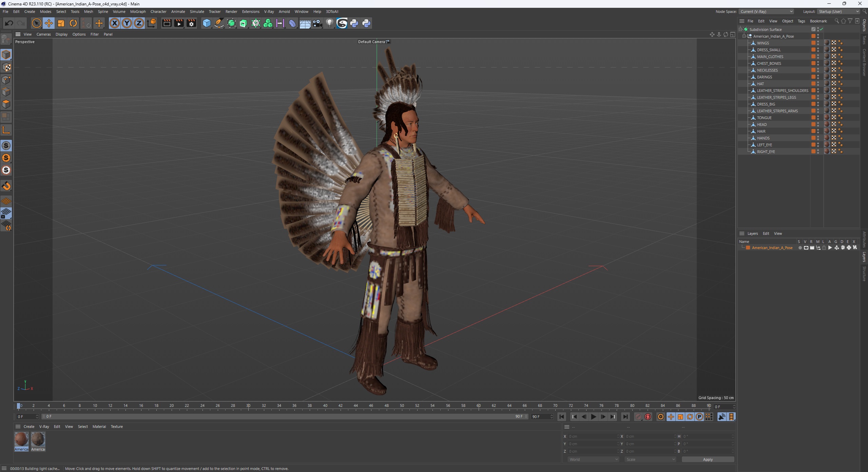Image resolution: width=868 pixels, height=472 pixels.
Task: Toggle layer solo for American_Indian_A_Pose
Action: click(800, 248)
